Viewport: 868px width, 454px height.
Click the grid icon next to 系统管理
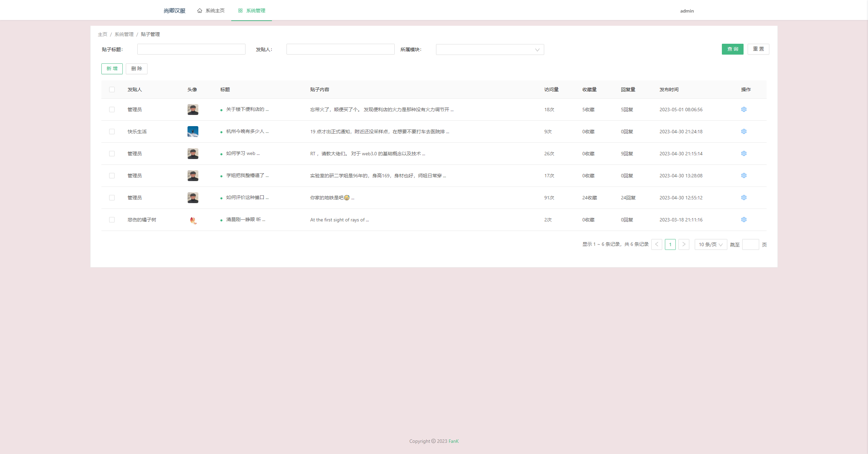tap(240, 11)
